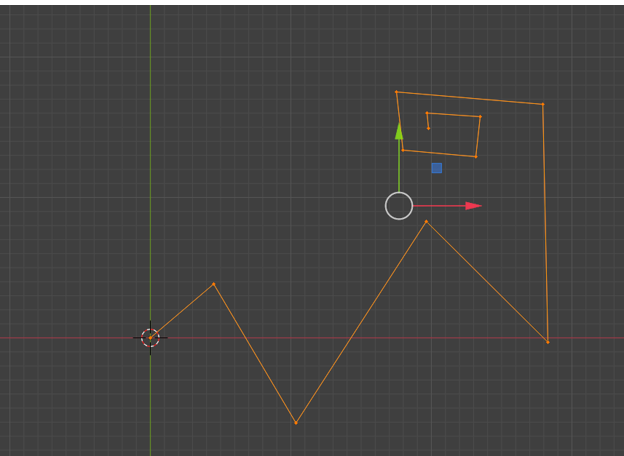Select the tall peak vertex below the gizmo
The height and width of the screenshot is (456, 624).
(x=426, y=221)
